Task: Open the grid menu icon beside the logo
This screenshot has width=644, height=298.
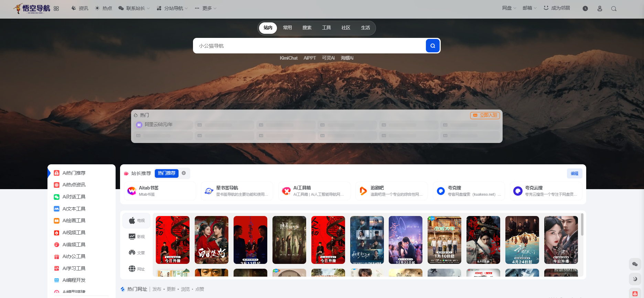Action: pos(56,9)
